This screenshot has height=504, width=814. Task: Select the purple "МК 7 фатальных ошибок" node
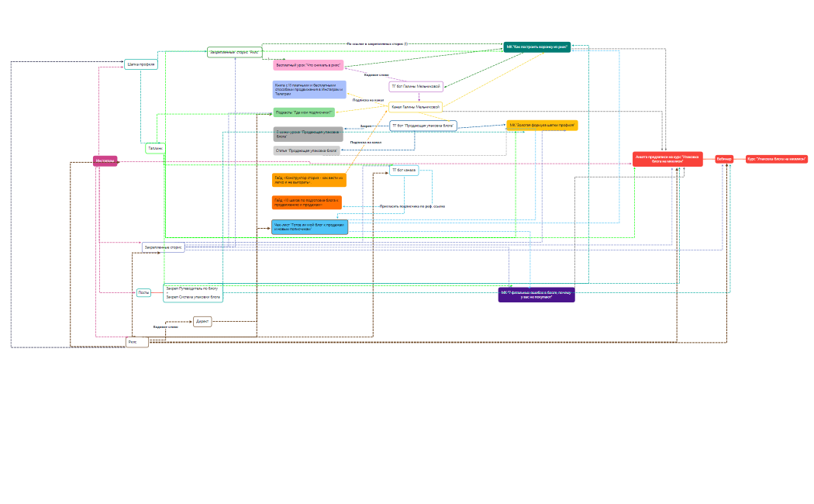[x=536, y=295]
